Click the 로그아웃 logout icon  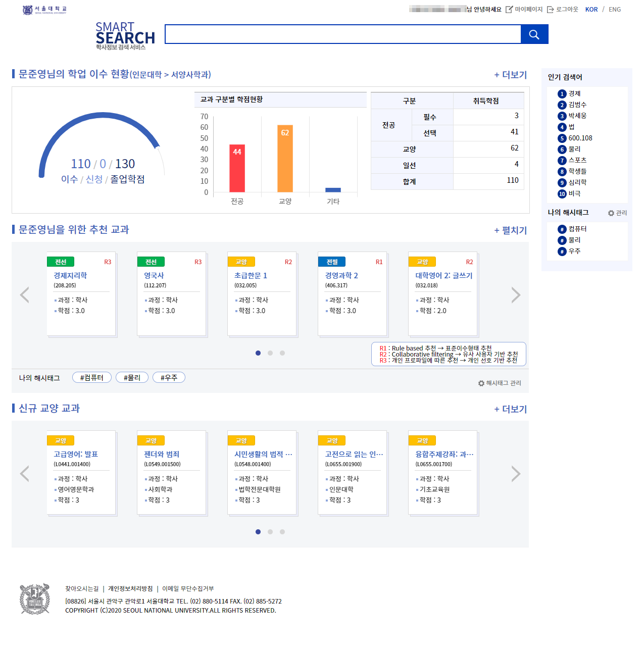coord(551,10)
